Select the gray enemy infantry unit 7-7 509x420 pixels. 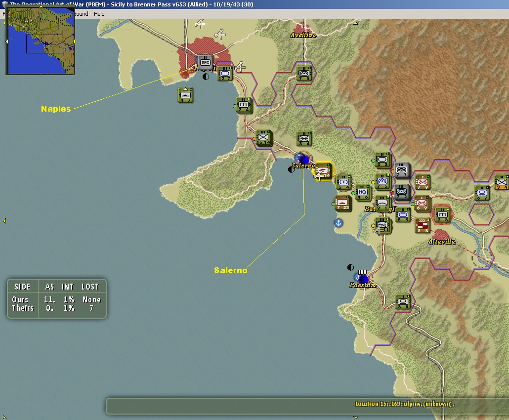pos(402,170)
